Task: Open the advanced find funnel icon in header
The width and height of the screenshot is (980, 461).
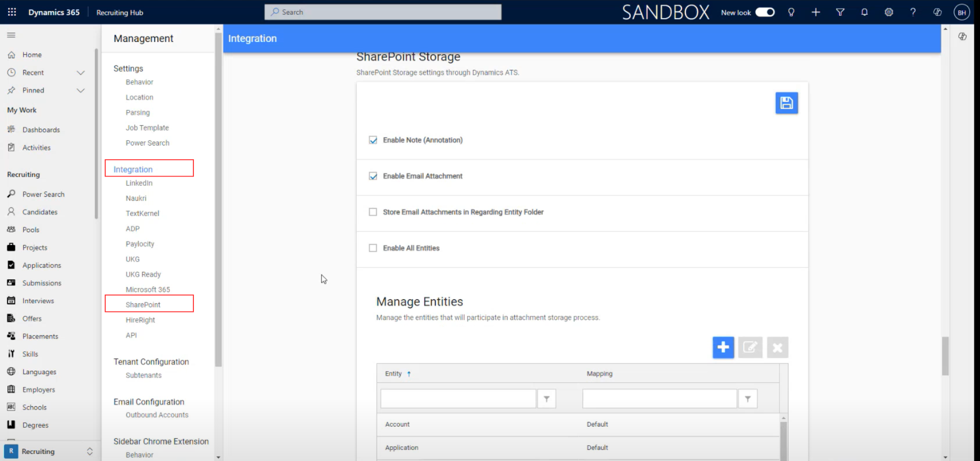Action: [x=840, y=12]
